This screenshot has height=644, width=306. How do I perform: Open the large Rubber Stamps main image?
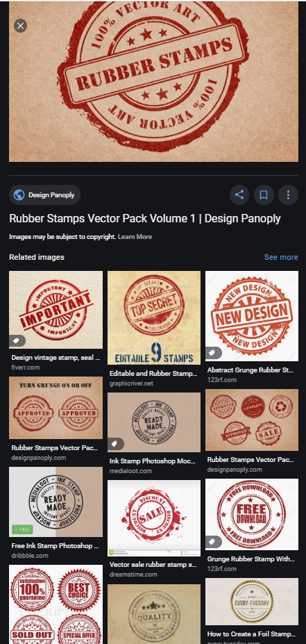click(153, 81)
